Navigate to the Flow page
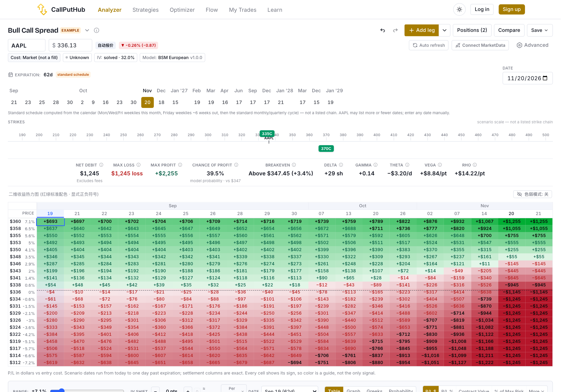This screenshot has height=392, width=565. point(212,10)
